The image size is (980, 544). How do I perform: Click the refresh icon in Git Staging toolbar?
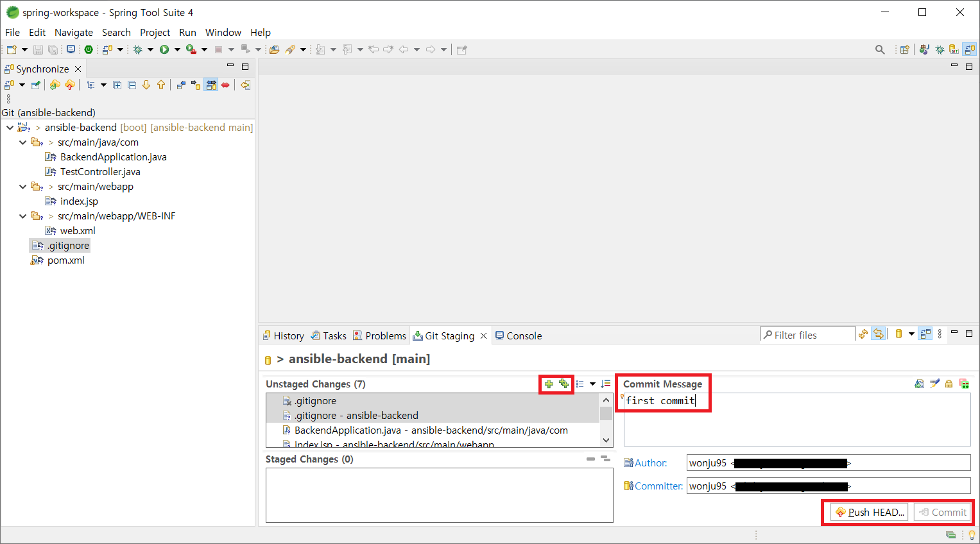click(x=863, y=334)
